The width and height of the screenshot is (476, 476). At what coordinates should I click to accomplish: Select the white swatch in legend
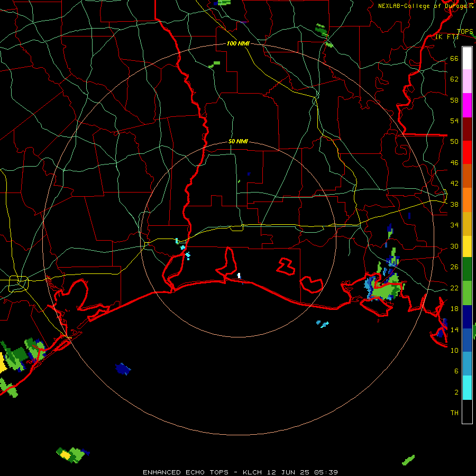pyautogui.click(x=467, y=58)
